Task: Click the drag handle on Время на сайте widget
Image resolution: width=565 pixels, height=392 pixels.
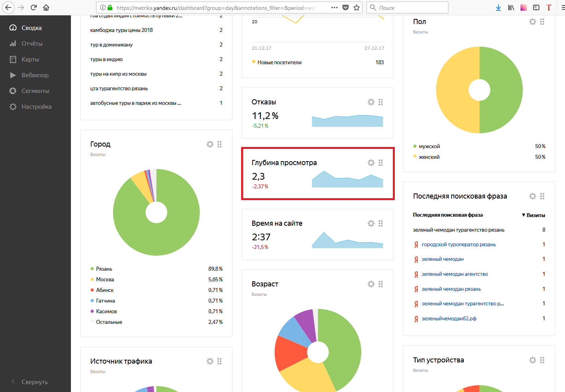Action: click(381, 223)
